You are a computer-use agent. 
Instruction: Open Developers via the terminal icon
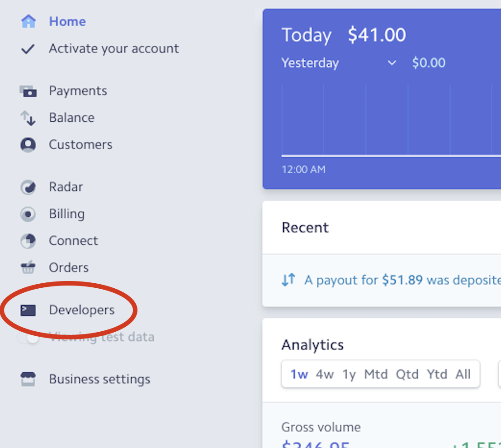[28, 310]
